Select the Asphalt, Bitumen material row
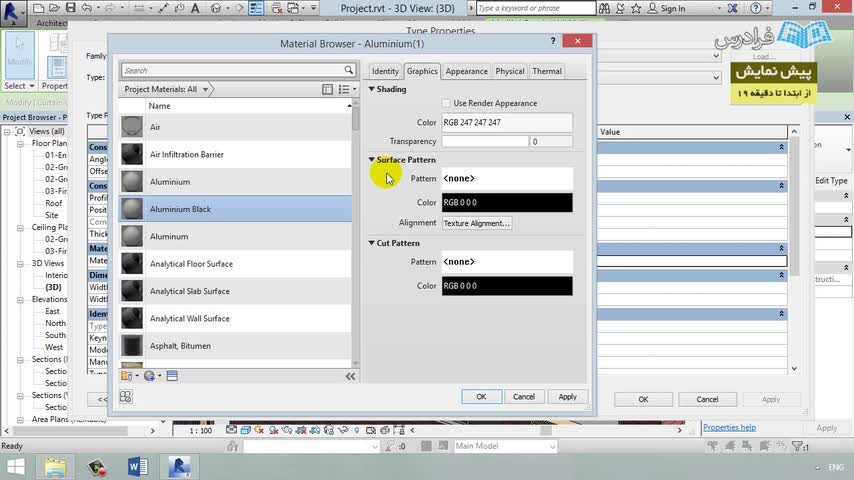Screen dimensions: 854x480 235,346
